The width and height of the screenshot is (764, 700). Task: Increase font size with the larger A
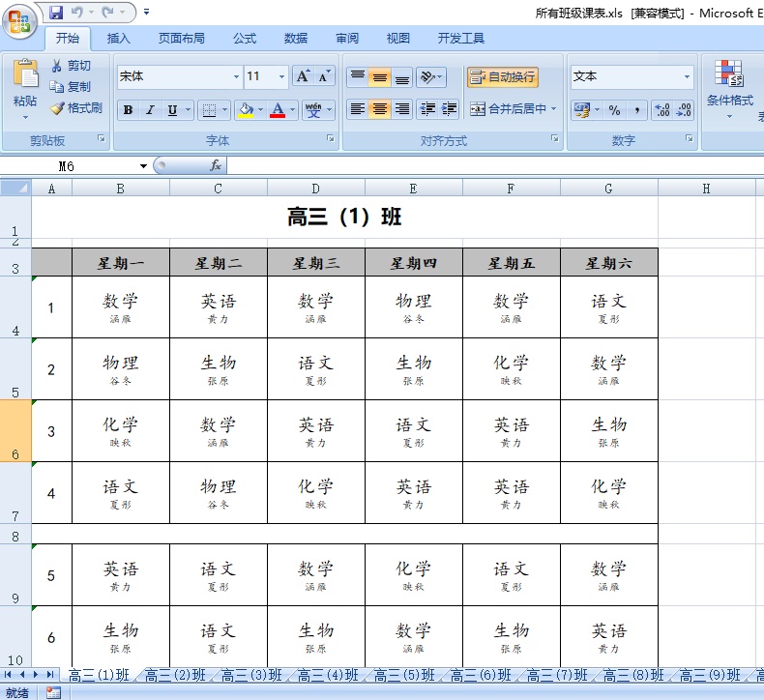pos(303,76)
